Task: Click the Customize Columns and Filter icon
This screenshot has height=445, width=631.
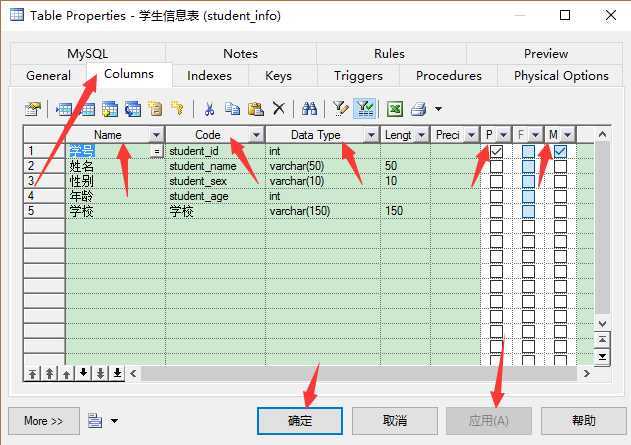Action: click(x=340, y=109)
